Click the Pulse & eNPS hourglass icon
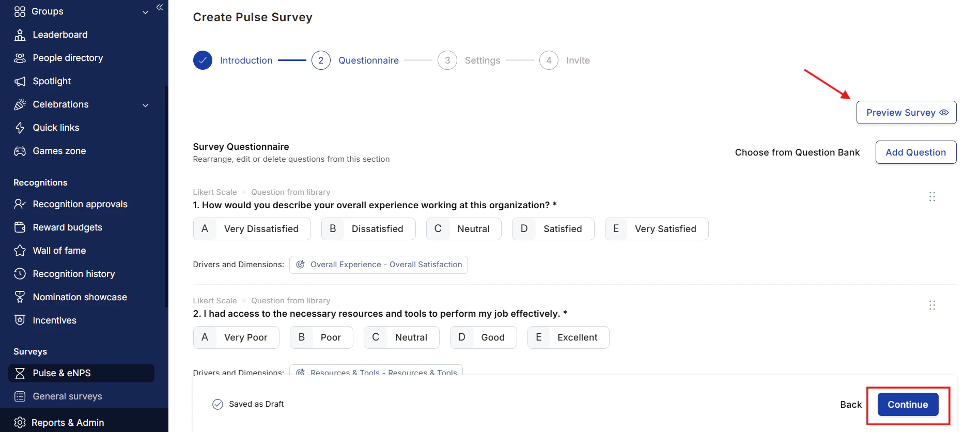980x432 pixels. [20, 373]
